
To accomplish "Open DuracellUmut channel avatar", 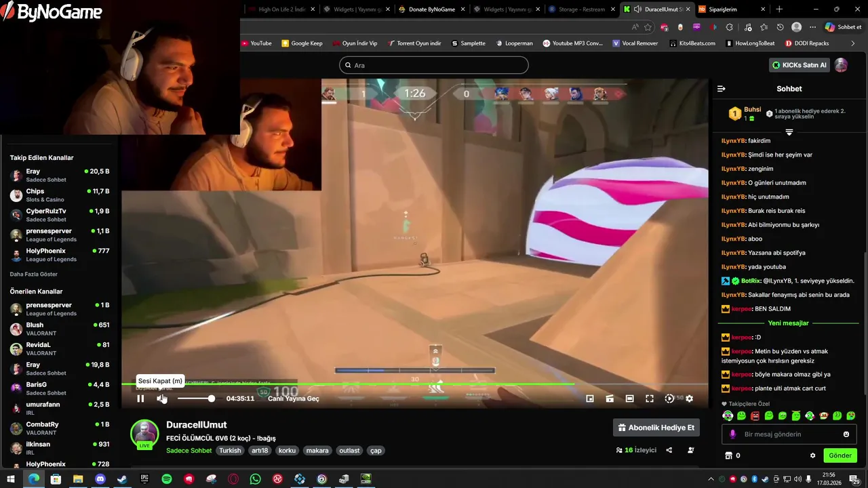I will coord(144,434).
